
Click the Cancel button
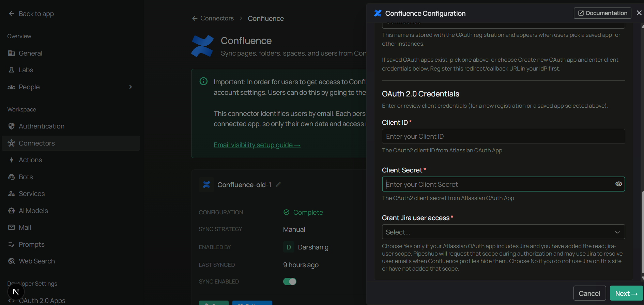point(589,293)
